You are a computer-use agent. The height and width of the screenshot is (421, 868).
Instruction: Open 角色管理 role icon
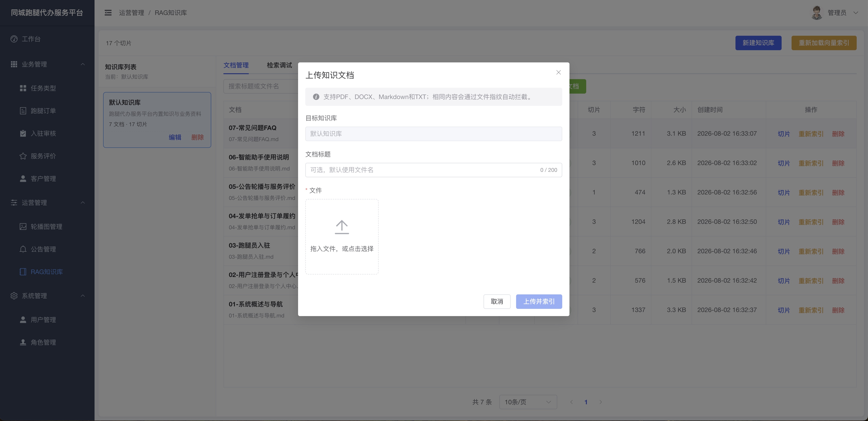coord(23,342)
